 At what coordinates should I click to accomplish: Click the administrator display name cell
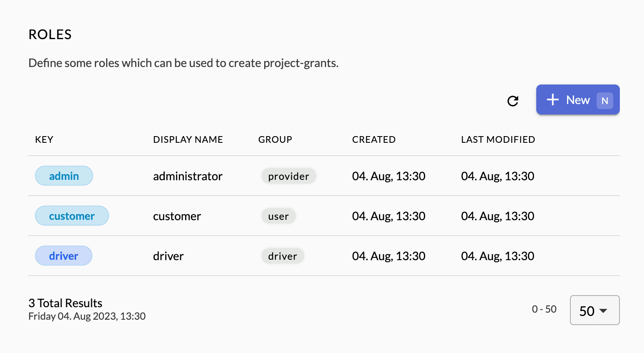[188, 176]
